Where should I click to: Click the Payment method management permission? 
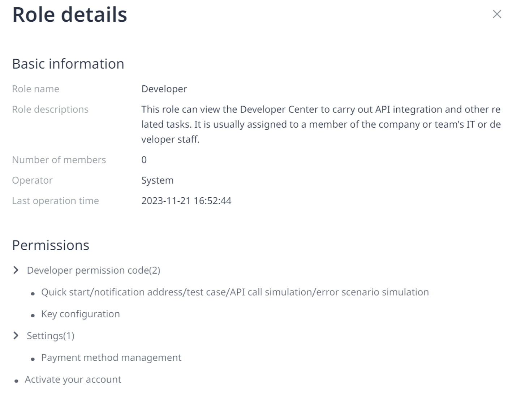tap(111, 357)
